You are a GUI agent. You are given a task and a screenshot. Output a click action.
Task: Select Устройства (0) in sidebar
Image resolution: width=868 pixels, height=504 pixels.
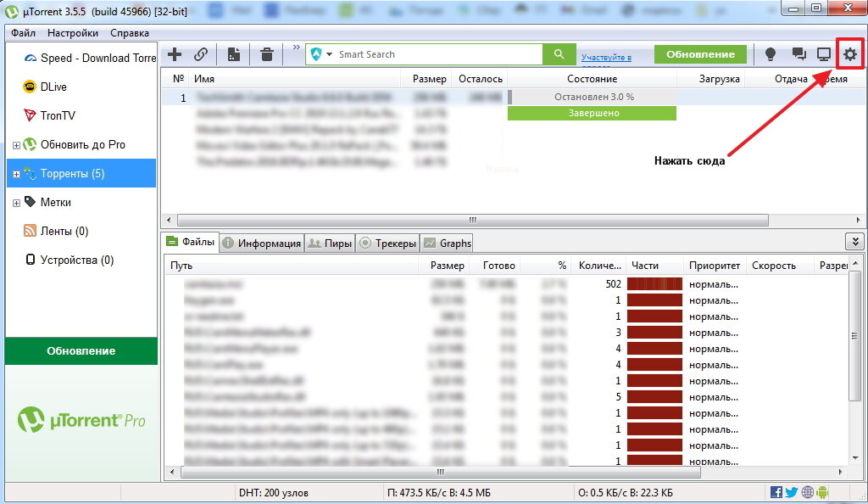pos(69,260)
